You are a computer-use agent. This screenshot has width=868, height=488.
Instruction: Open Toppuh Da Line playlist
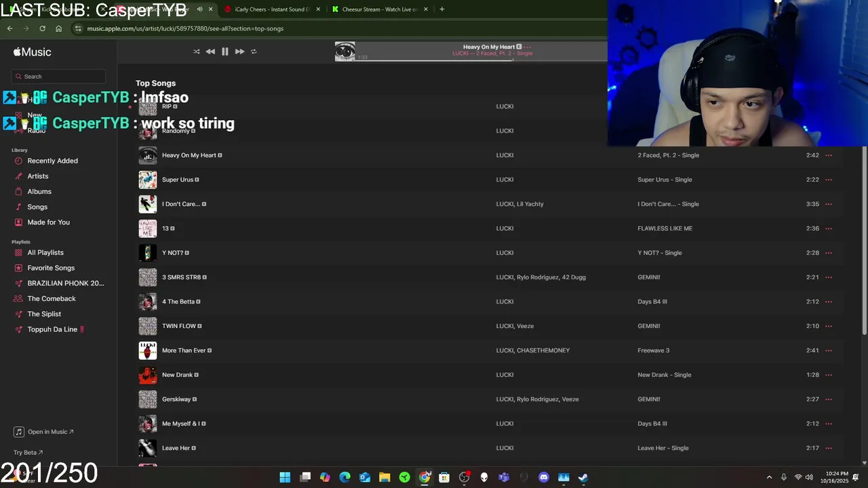click(x=56, y=329)
